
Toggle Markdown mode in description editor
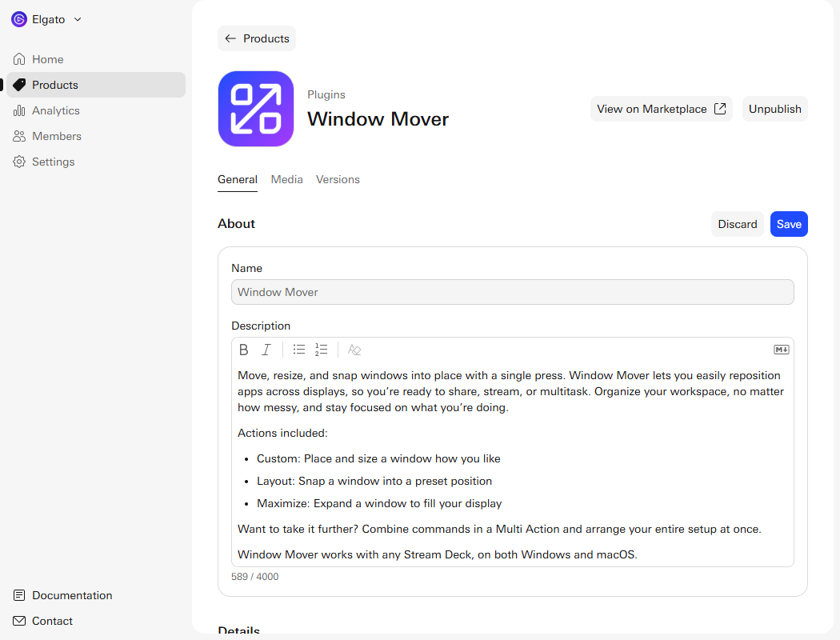(781, 350)
